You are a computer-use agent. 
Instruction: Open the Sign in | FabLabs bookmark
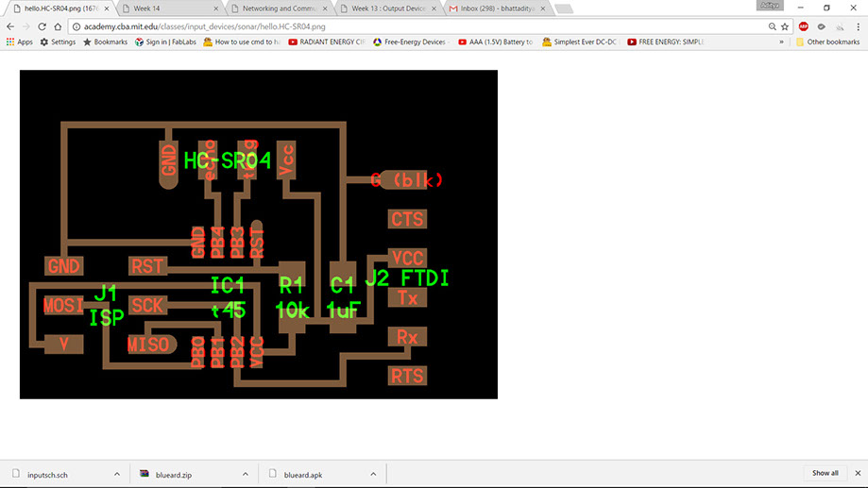165,42
